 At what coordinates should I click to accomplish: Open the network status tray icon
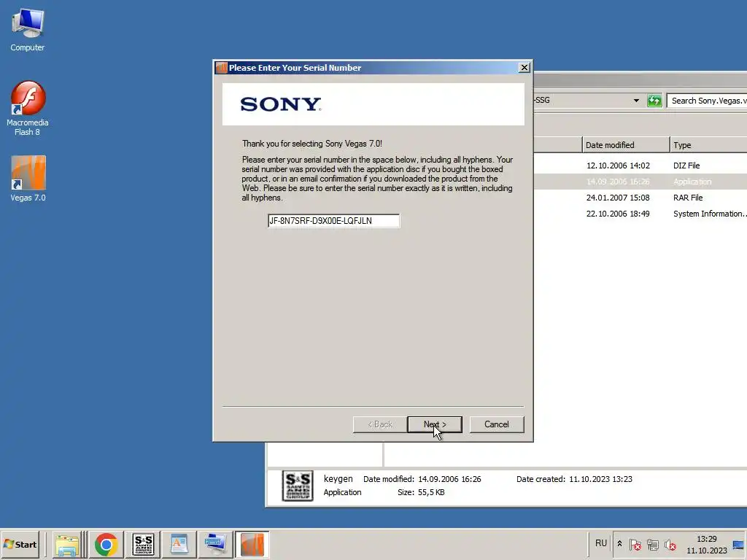click(653, 544)
